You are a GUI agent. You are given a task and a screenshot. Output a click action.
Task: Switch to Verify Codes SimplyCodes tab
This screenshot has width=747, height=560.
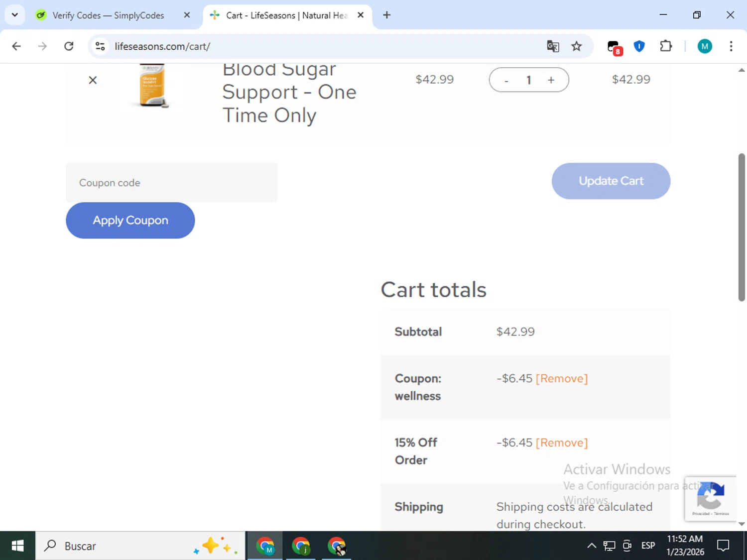coord(109,15)
